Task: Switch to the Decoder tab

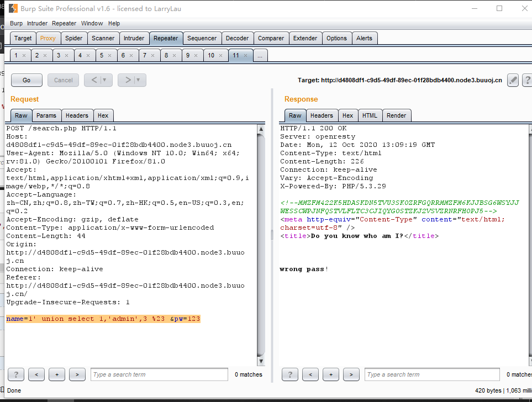Action: click(237, 38)
